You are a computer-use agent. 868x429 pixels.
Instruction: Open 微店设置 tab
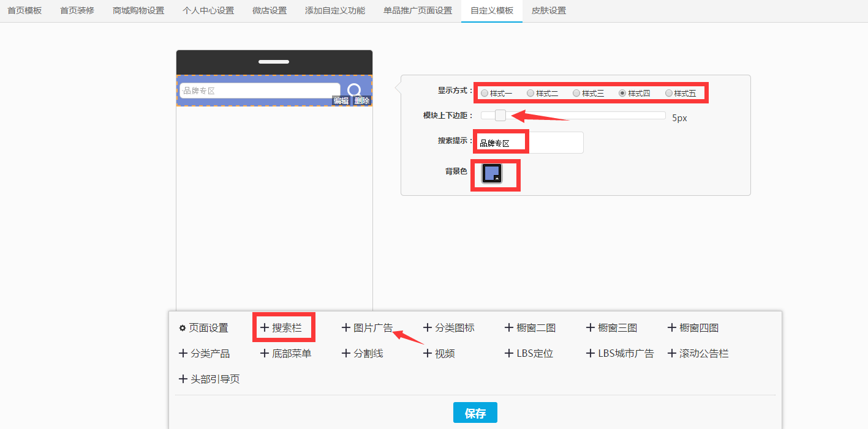(x=270, y=10)
